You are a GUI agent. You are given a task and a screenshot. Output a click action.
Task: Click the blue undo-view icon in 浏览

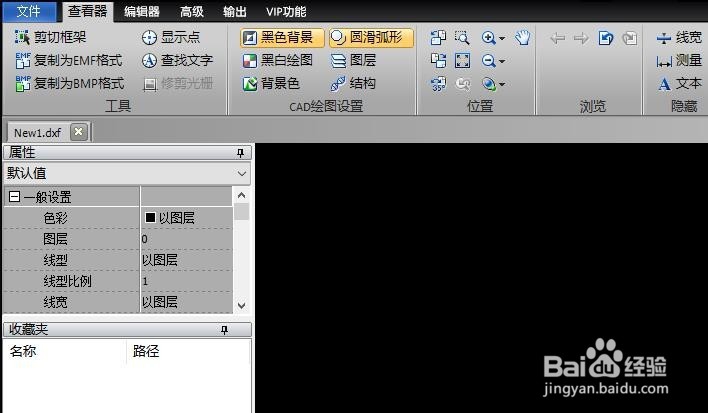(x=606, y=38)
